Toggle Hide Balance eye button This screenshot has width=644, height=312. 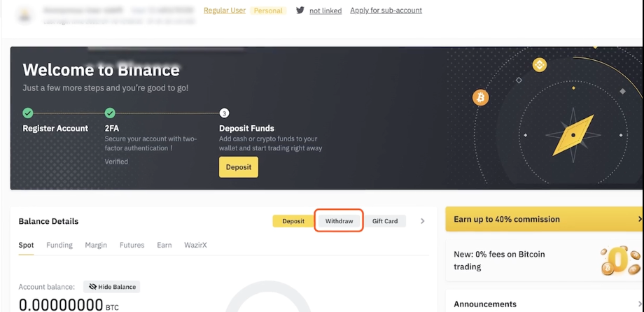tap(112, 287)
